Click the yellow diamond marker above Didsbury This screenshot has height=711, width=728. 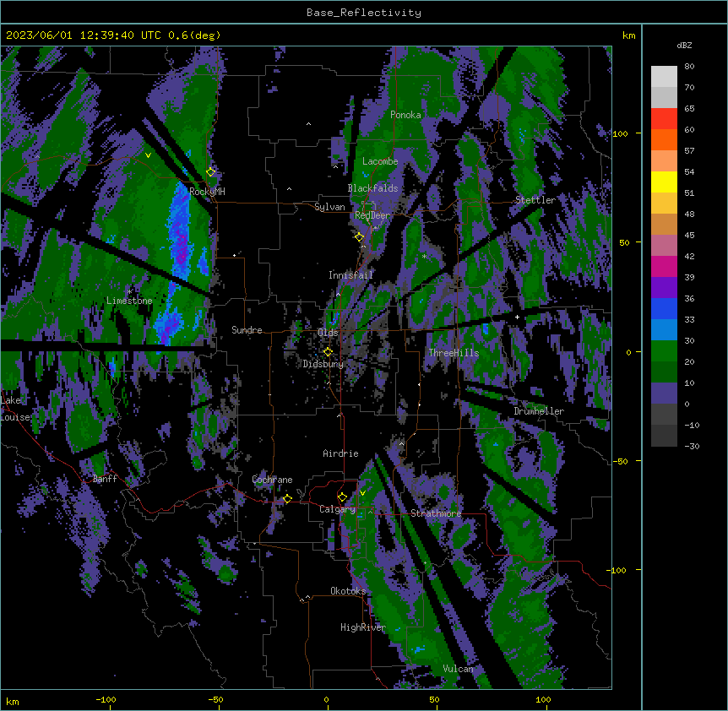point(328,352)
